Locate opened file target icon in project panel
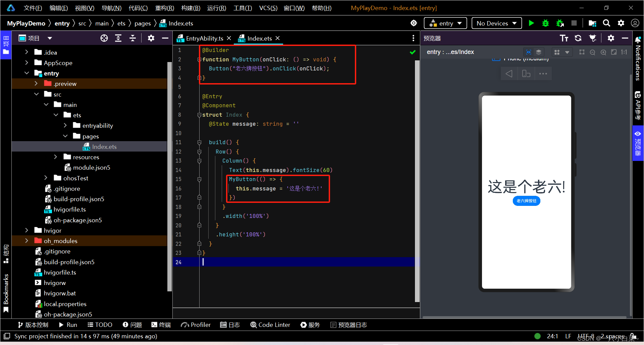Image resolution: width=644 pixels, height=345 pixels. click(104, 38)
